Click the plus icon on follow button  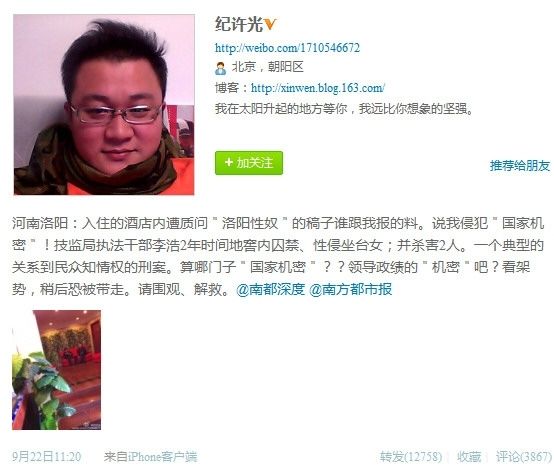(x=229, y=162)
